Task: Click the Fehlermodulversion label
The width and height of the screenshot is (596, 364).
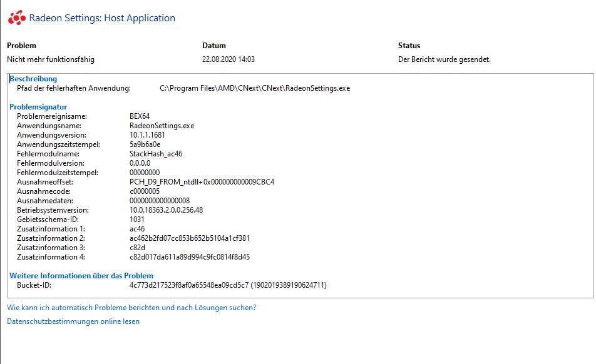Action: point(51,163)
